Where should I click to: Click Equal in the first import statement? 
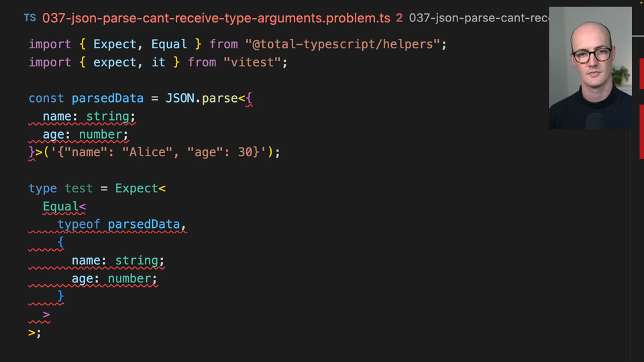(x=169, y=44)
